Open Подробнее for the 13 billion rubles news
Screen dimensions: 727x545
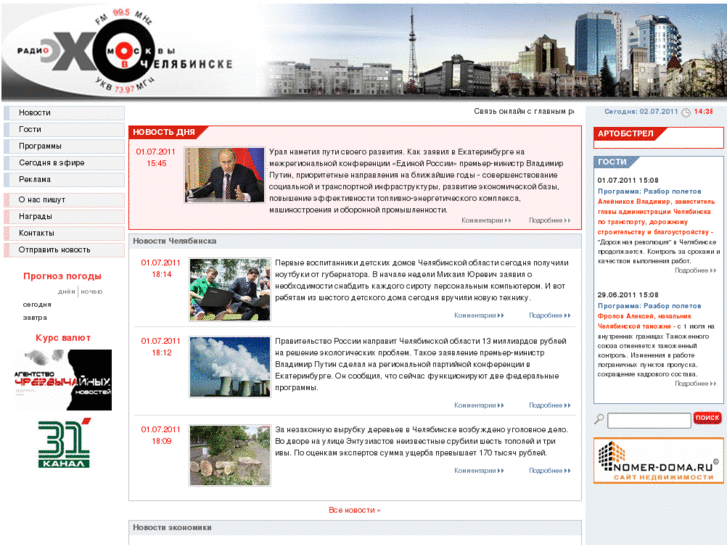click(549, 405)
